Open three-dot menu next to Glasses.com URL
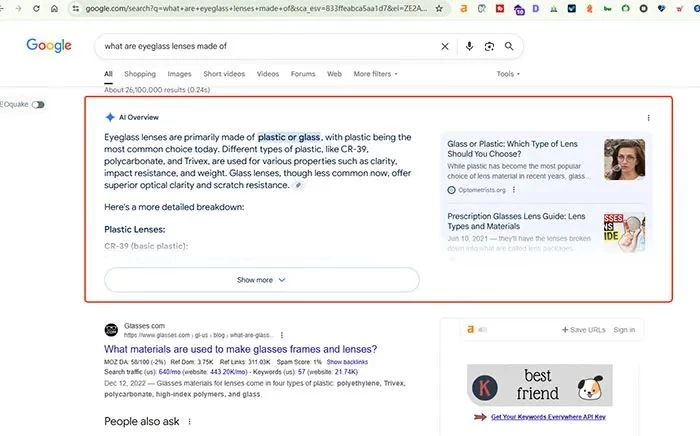 (282, 335)
